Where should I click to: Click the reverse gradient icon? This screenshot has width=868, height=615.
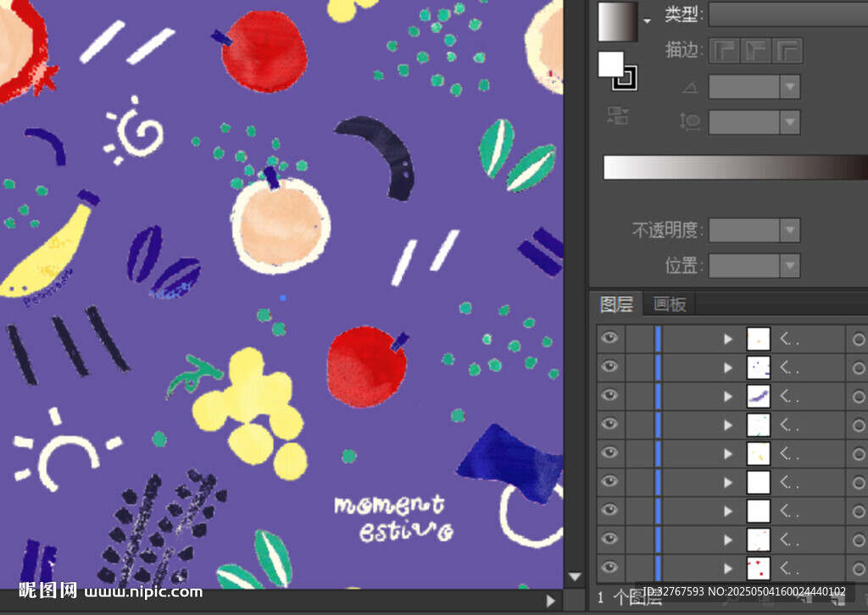617,116
